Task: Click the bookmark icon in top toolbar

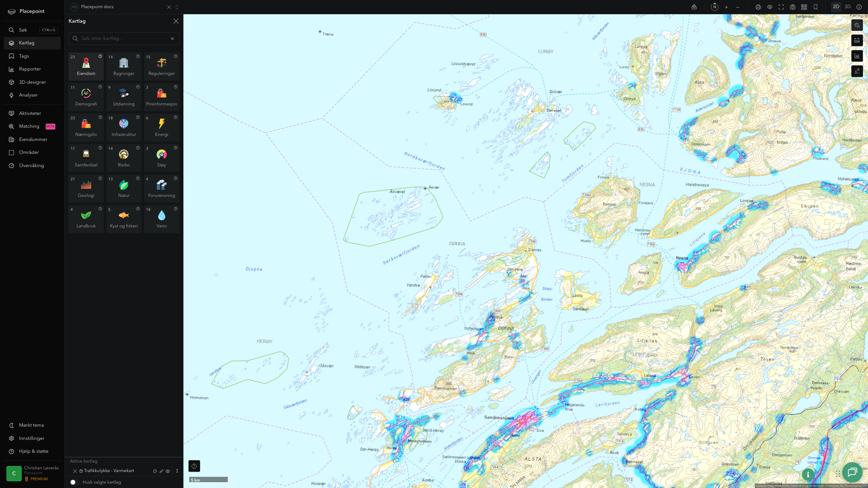Action: pos(815,7)
